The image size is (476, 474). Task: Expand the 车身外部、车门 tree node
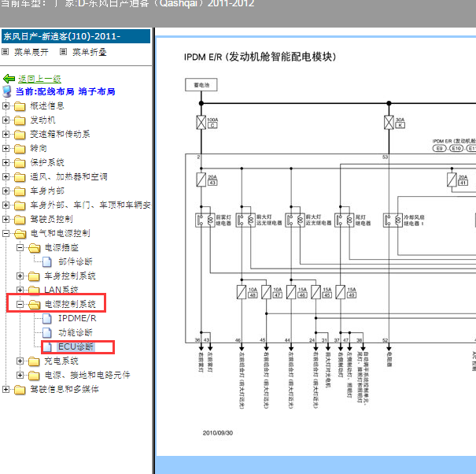point(6,205)
